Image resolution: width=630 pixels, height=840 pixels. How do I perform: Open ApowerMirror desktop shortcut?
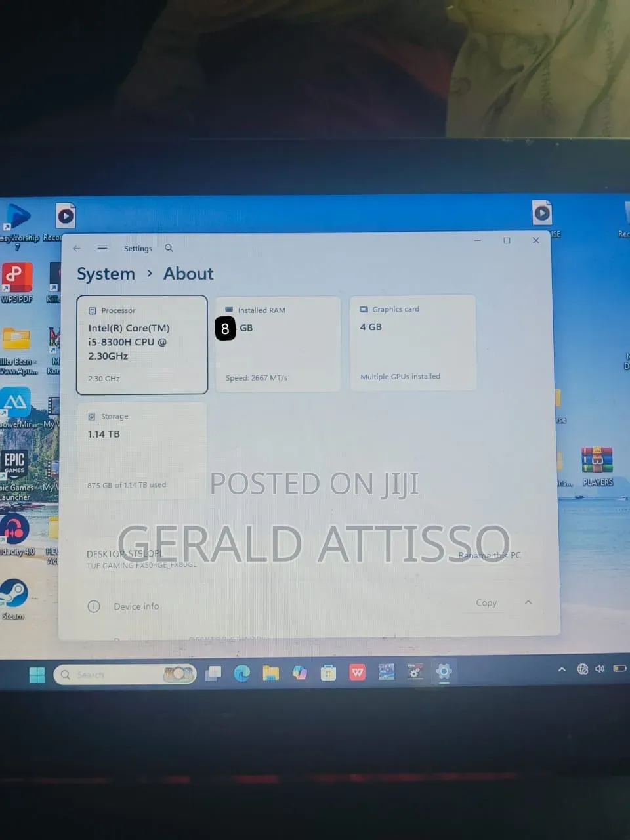[17, 408]
